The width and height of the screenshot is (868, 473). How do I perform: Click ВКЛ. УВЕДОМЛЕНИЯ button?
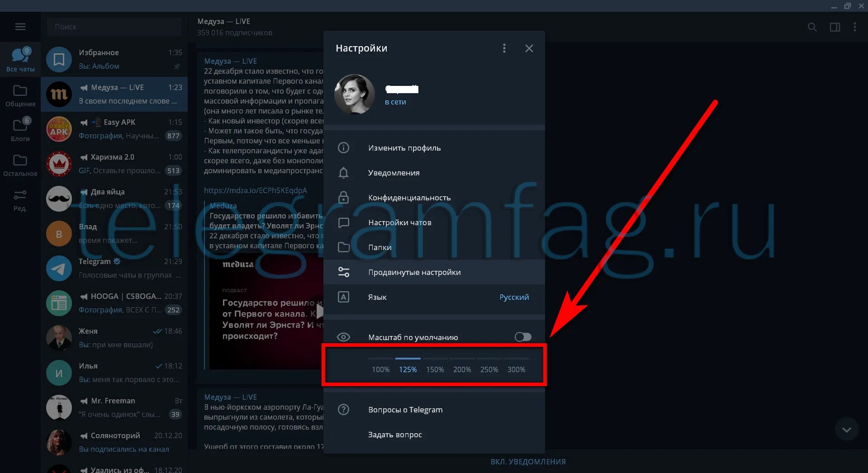point(528,462)
